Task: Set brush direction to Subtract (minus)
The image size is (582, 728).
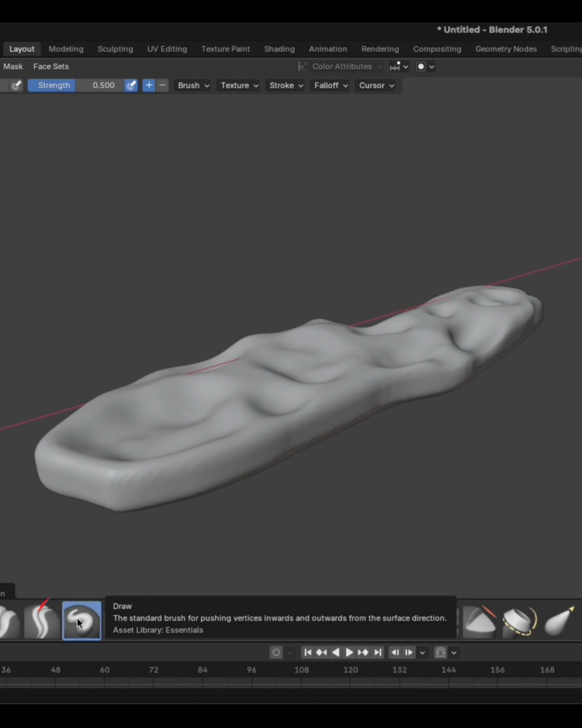Action: tap(163, 85)
